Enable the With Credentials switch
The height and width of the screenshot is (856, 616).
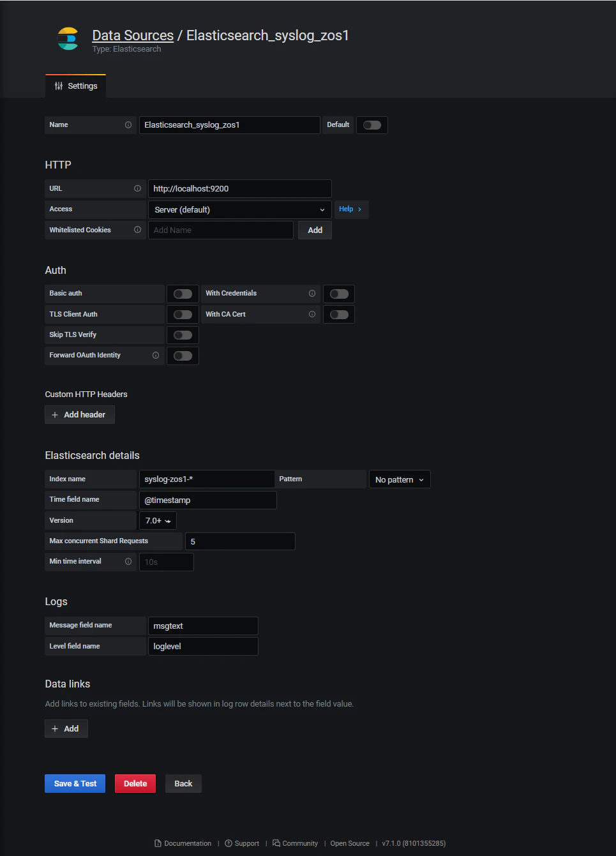tap(339, 294)
